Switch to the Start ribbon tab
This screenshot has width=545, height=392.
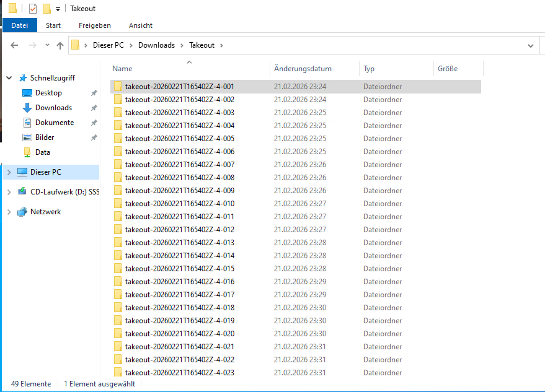[53, 25]
